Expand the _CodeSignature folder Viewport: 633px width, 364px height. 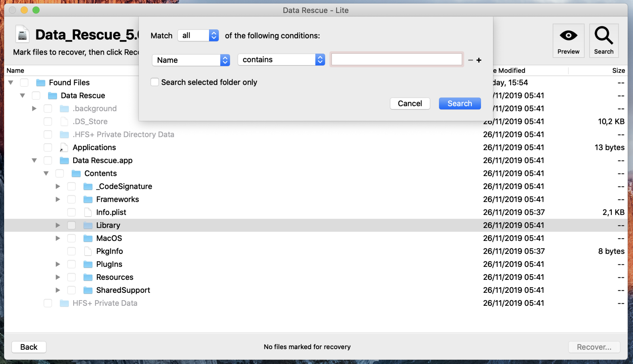tap(58, 186)
